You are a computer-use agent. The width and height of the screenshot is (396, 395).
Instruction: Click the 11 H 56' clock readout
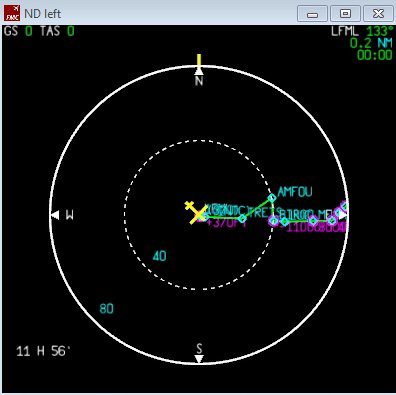click(43, 351)
